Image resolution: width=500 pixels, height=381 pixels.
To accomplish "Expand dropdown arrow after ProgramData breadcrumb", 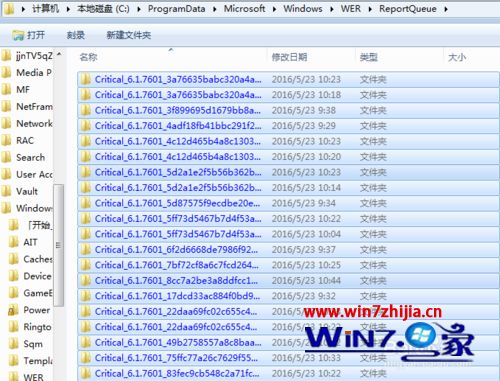I will tap(214, 9).
